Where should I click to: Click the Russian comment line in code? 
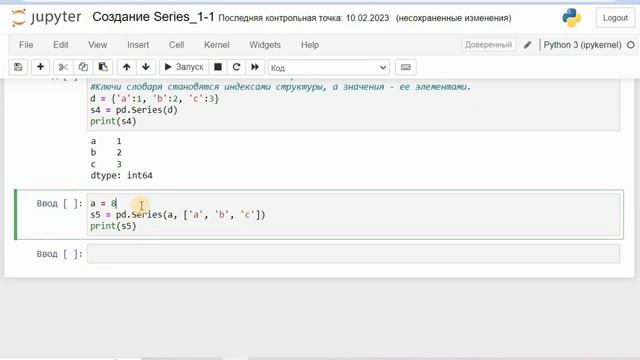(x=281, y=87)
